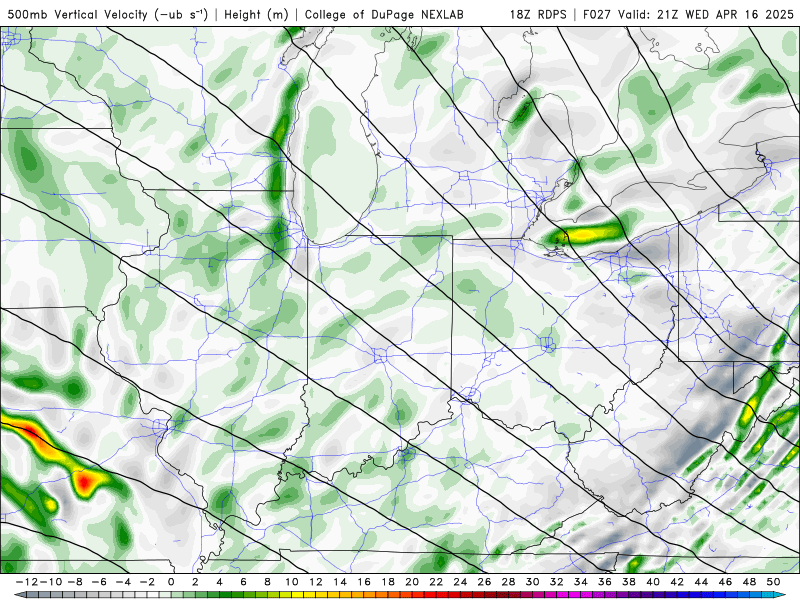Click the '32' colorbar value
The width and height of the screenshot is (800, 600).
click(x=557, y=582)
